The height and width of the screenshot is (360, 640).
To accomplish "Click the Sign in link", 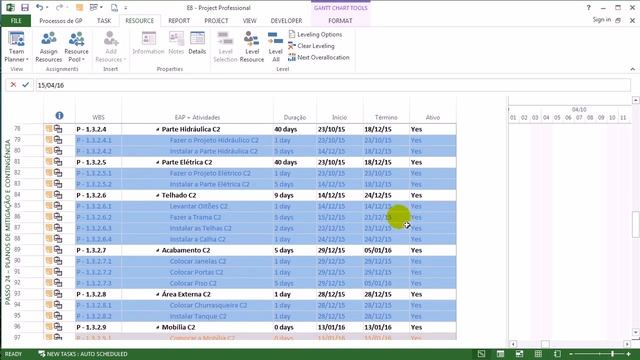I will click(x=602, y=20).
